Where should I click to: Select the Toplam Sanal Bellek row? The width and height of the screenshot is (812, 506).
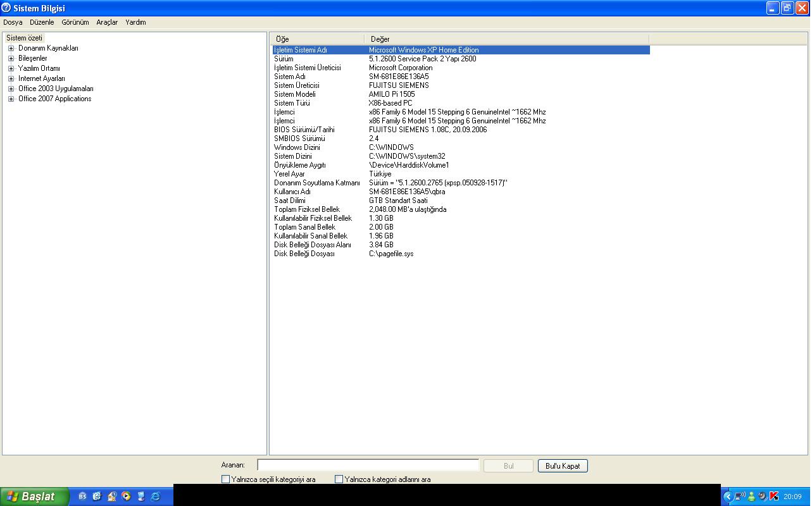pos(461,227)
